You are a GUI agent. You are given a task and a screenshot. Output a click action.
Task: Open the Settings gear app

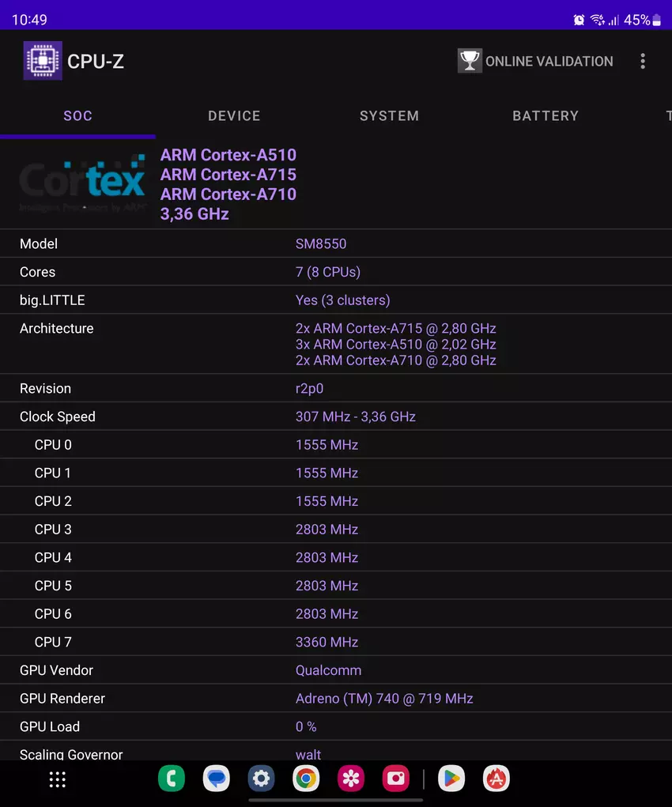point(261,779)
